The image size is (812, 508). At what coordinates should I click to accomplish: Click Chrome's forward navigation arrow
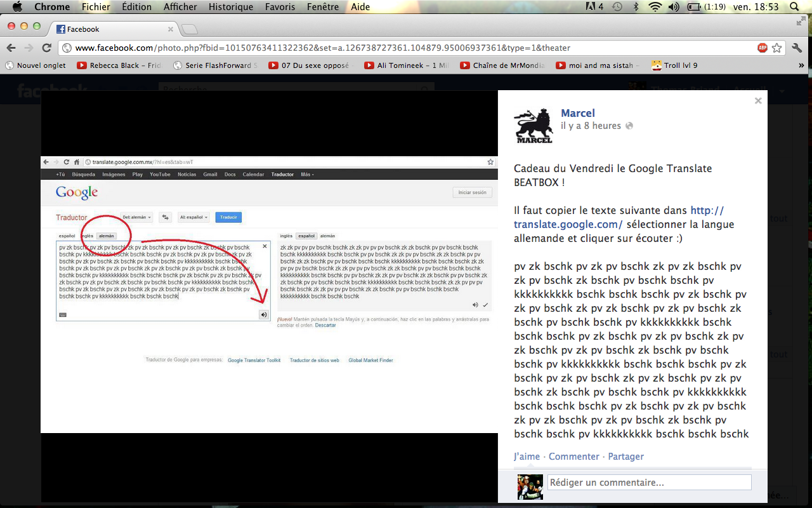[29, 48]
